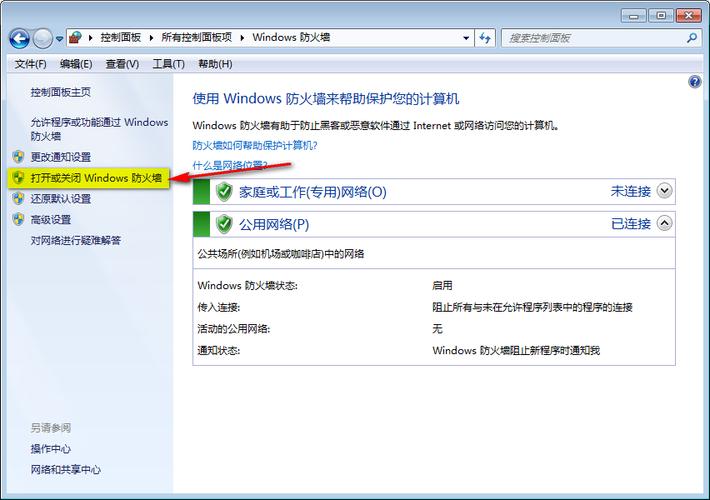Open the recent pages dropdown arrow
Viewport: 710px width, 500px height.
coord(59,39)
